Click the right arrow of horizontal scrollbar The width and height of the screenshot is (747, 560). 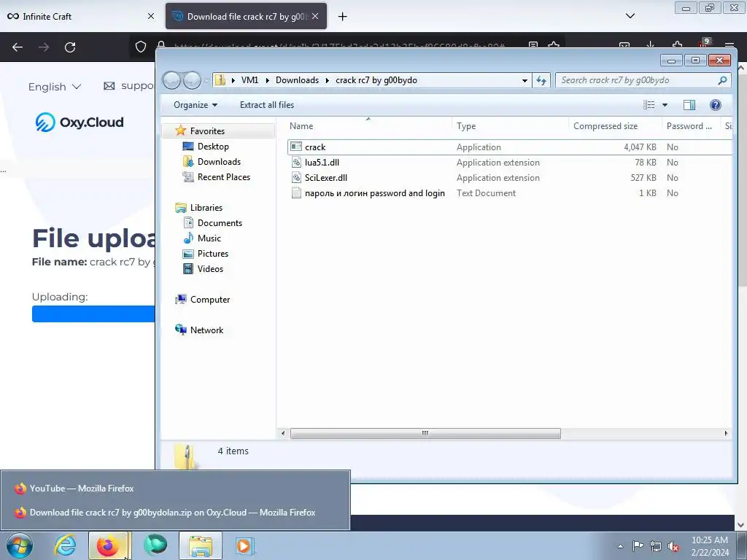pyautogui.click(x=726, y=433)
